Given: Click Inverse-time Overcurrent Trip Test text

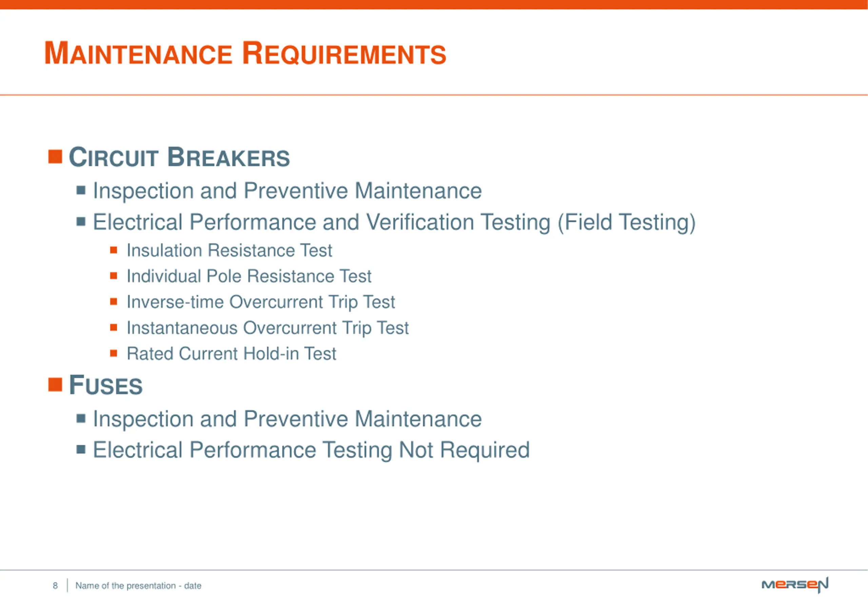Looking at the screenshot, I should coord(261,302).
